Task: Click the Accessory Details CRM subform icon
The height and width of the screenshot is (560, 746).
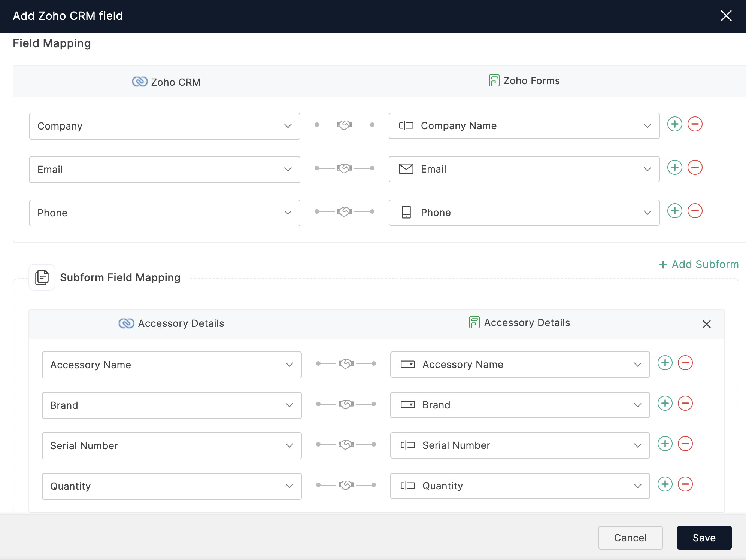Action: coord(128,322)
